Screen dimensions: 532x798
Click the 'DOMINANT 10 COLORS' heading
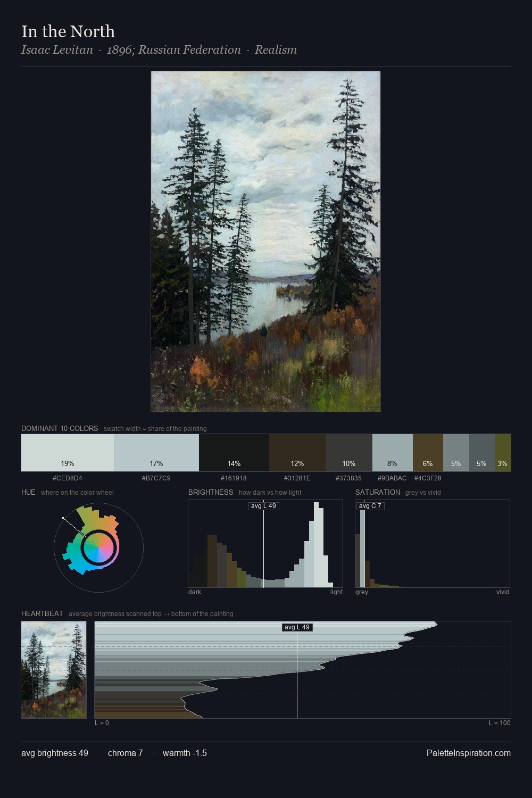coord(60,428)
